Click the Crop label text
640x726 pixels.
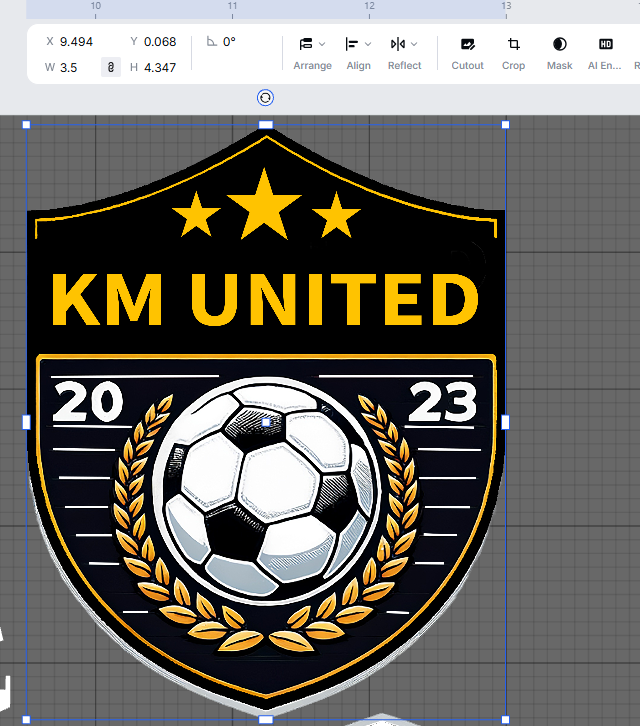[x=513, y=66]
